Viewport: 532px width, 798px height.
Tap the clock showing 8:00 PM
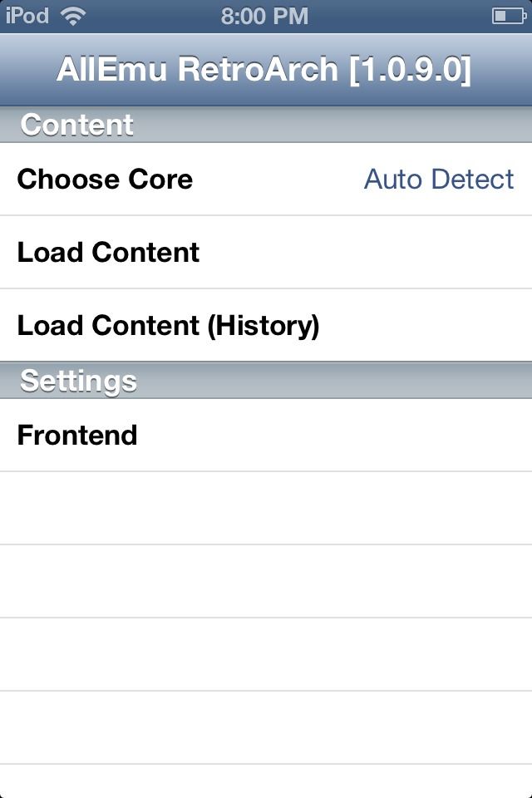click(266, 14)
